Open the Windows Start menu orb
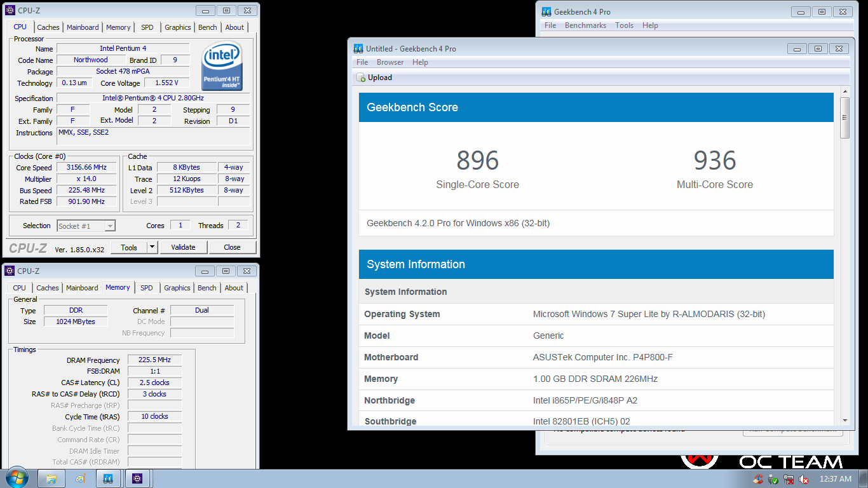The width and height of the screenshot is (868, 488). [16, 478]
